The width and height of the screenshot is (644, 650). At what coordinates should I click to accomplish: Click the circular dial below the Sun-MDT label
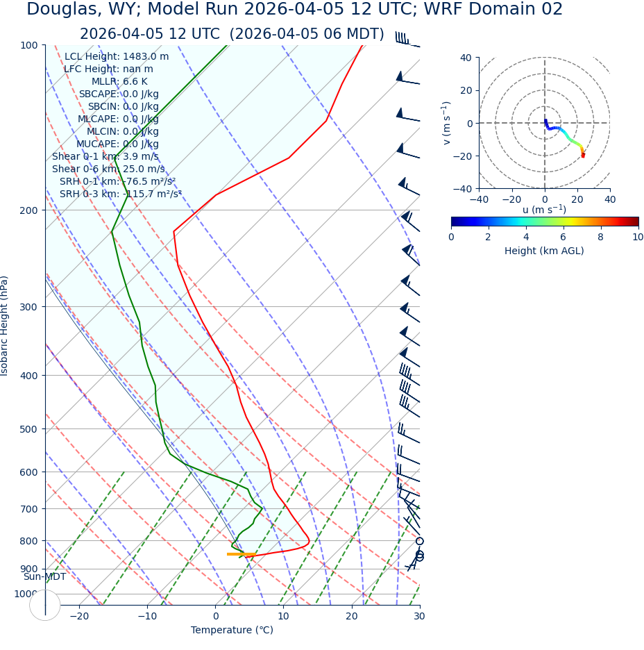[x=45, y=605]
